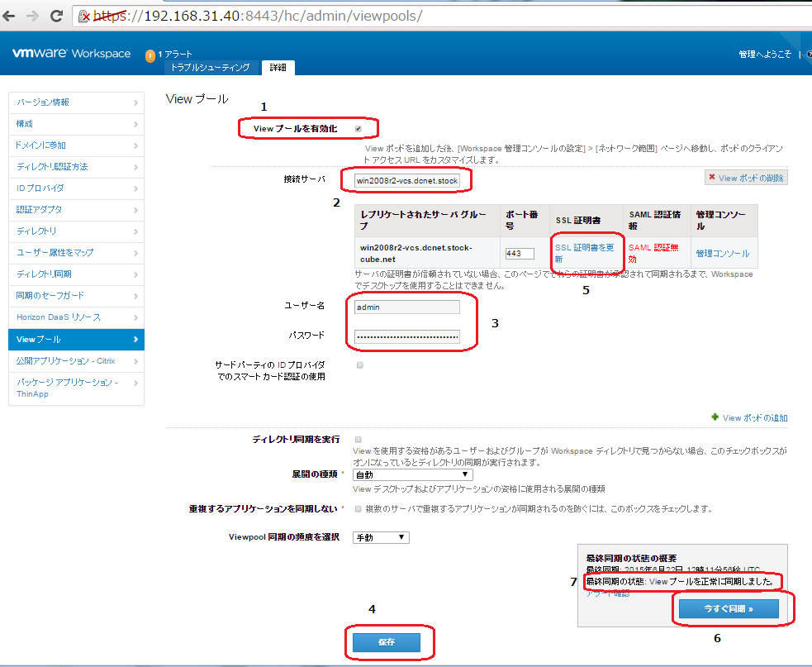Click the green plus Viewポッドの追加 icon
812x667 pixels.
tap(715, 418)
